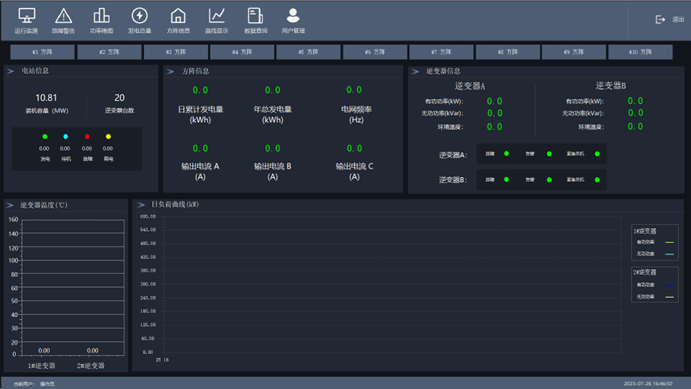Select the #8 方阵 tab
Screen dimensions: 691x389
click(x=508, y=52)
